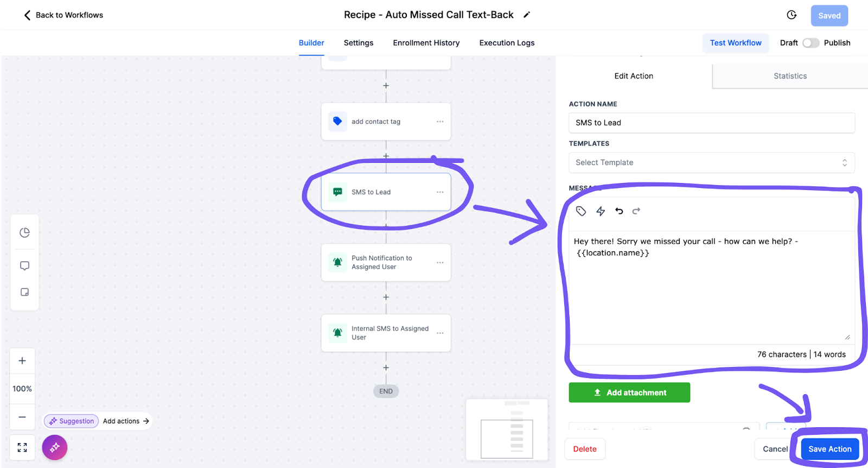Open options menu for Push Notification node
Viewport: 868px width, 468px height.
[440, 263]
